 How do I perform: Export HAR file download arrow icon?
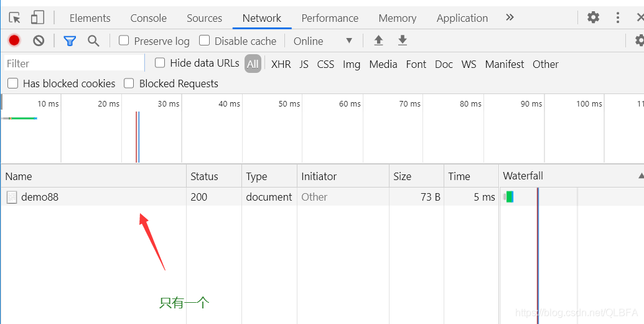[x=403, y=40]
